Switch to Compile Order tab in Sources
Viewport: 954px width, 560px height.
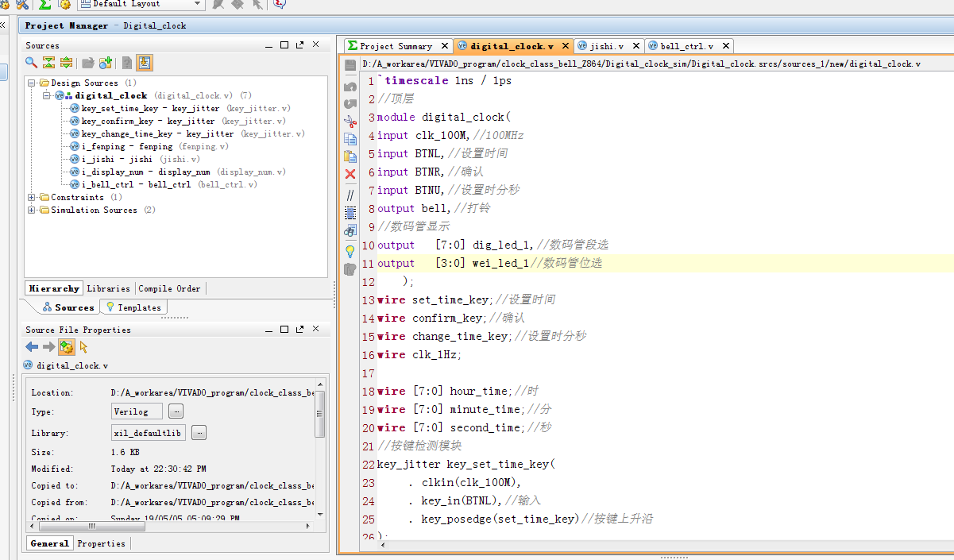169,288
